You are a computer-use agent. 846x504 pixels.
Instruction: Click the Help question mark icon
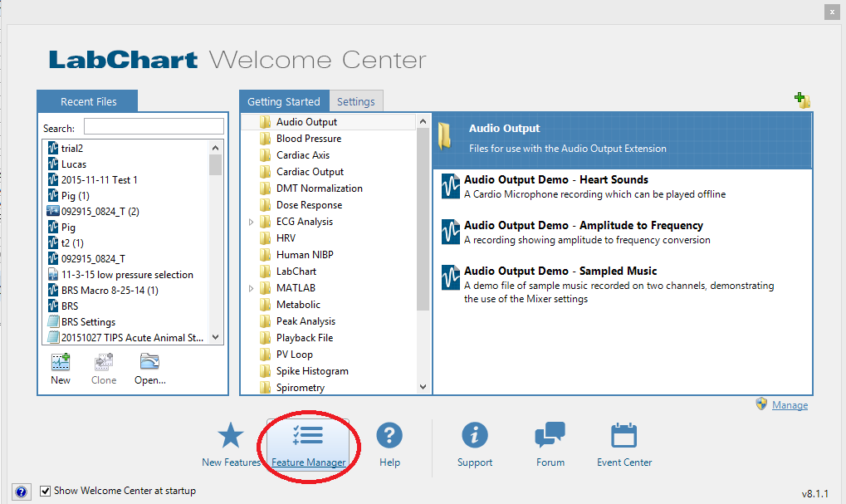(389, 436)
